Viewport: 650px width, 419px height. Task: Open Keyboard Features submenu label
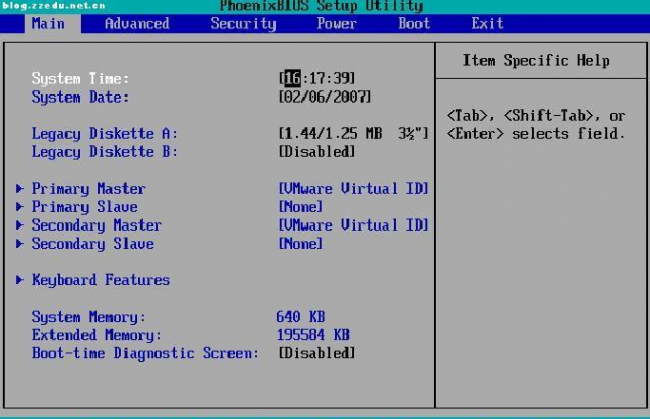pos(101,280)
